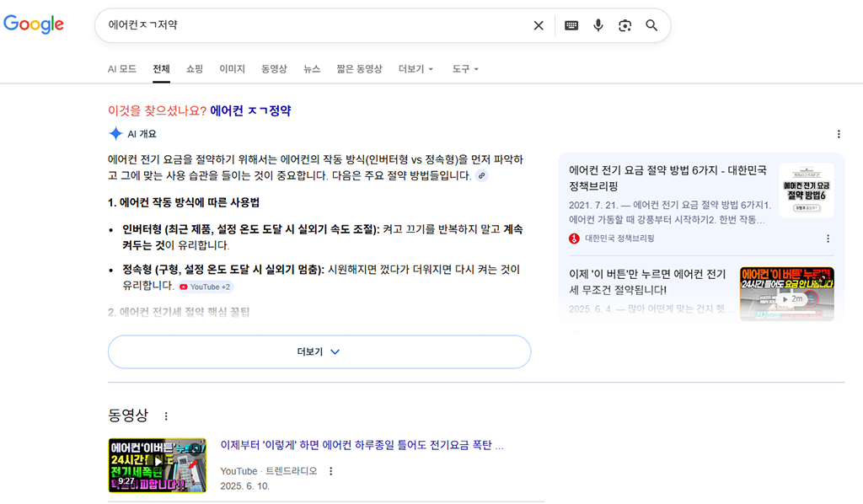The image size is (863, 504).
Task: Expand the 더보기 tab dropdown
Action: pyautogui.click(x=416, y=69)
